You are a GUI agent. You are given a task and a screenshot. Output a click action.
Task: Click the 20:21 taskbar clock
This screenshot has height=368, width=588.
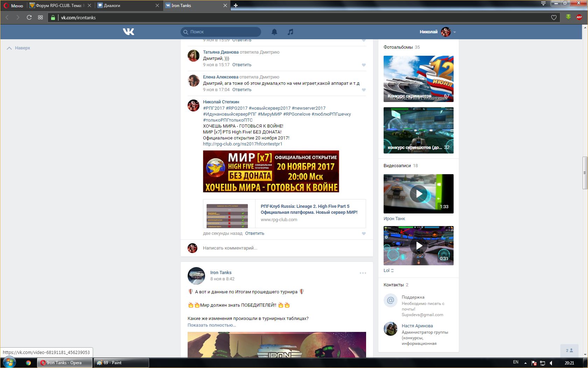click(x=569, y=363)
